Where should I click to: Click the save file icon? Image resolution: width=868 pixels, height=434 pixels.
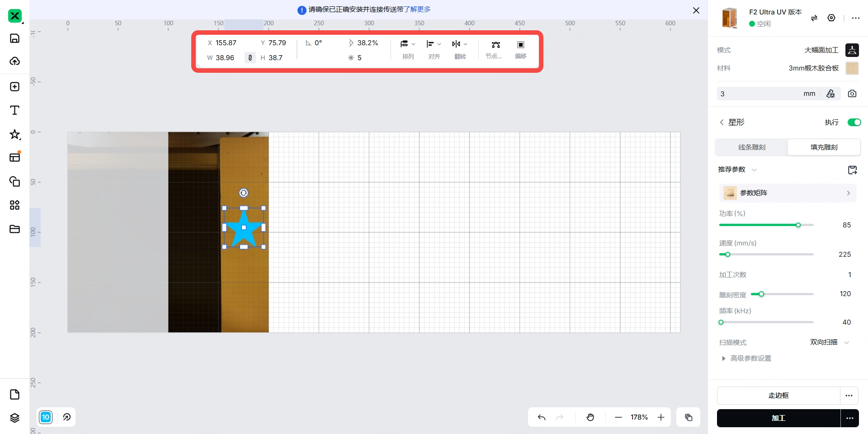pos(14,38)
